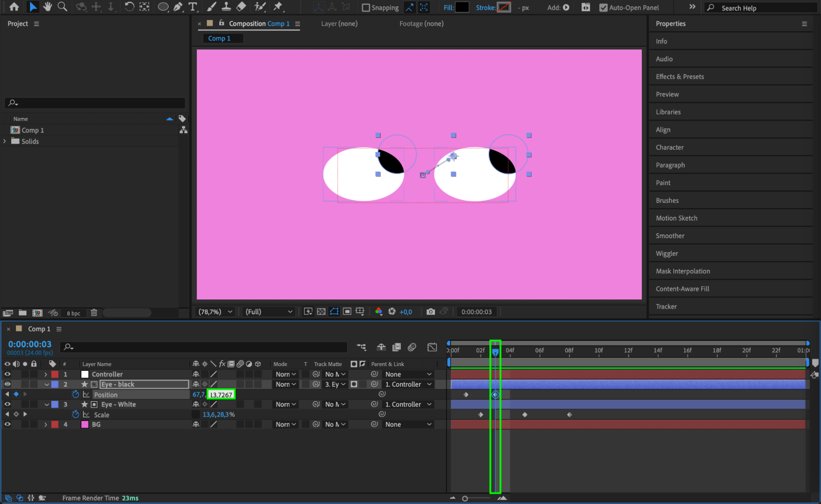The image size is (821, 504).
Task: Open the magnification ratio dropdown
Action: pos(216,312)
